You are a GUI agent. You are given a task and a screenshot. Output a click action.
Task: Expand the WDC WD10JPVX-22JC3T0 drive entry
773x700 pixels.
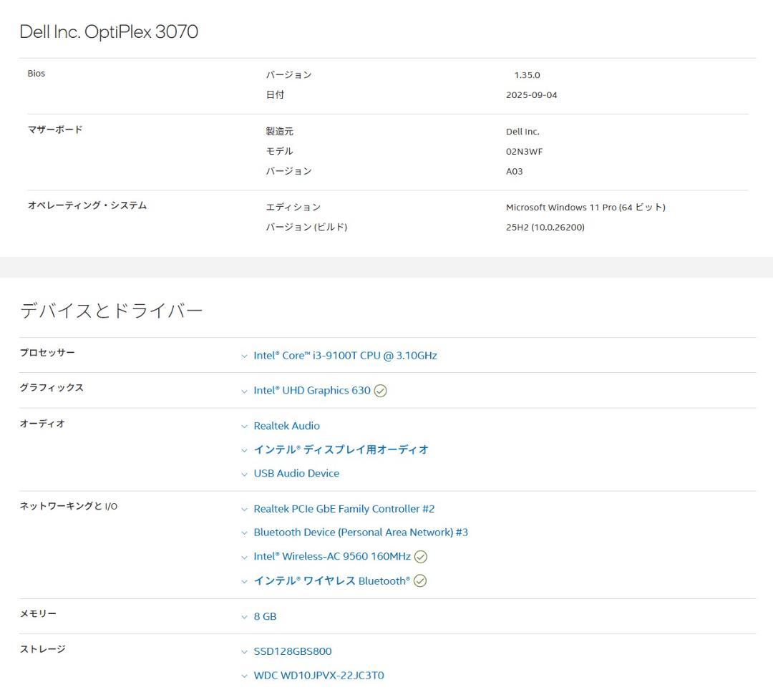point(245,675)
